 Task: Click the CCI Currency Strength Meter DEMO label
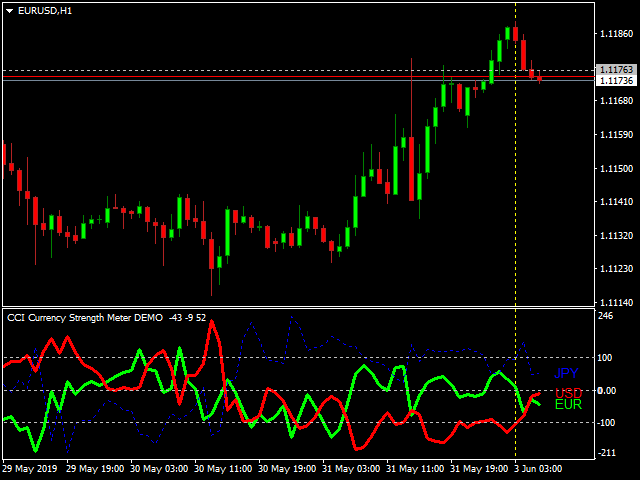(x=85, y=318)
